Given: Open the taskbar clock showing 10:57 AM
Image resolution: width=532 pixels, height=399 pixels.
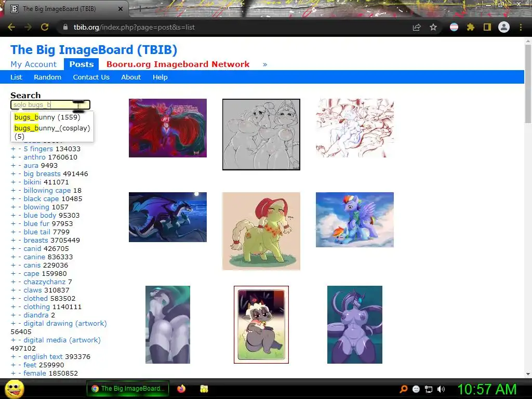Looking at the screenshot, I should pos(487,389).
